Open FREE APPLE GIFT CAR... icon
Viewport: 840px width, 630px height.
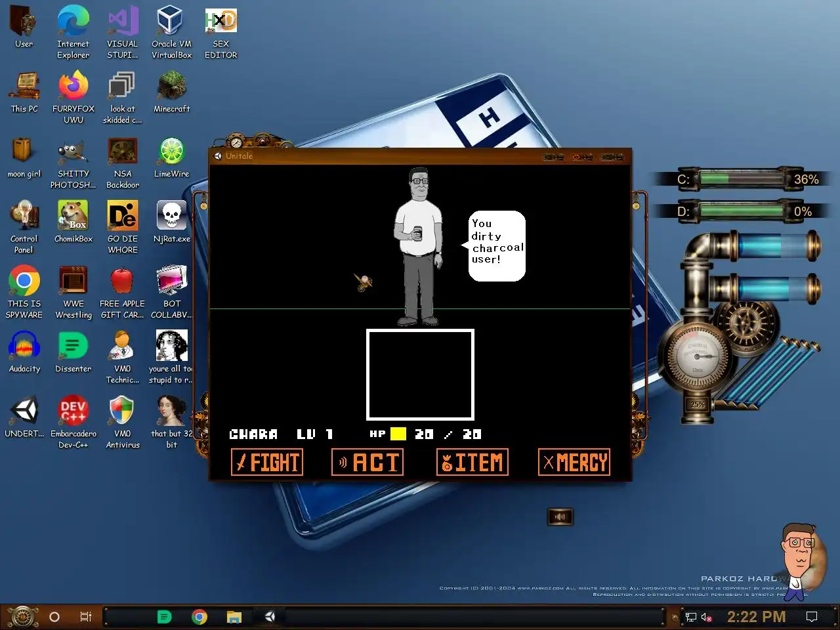point(123,292)
